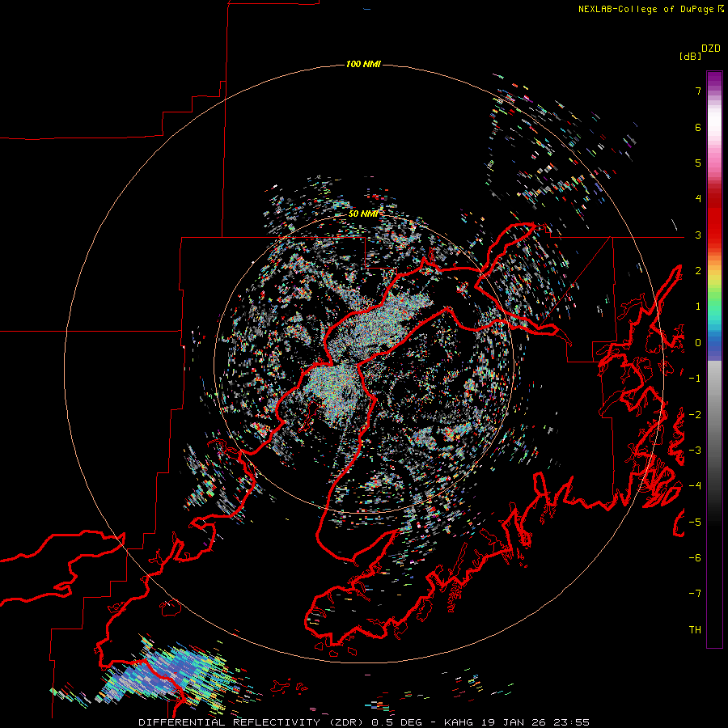The width and height of the screenshot is (728, 728).
Task: Click the Differential Reflectivity (ZDR) title caption
Action: point(364,722)
